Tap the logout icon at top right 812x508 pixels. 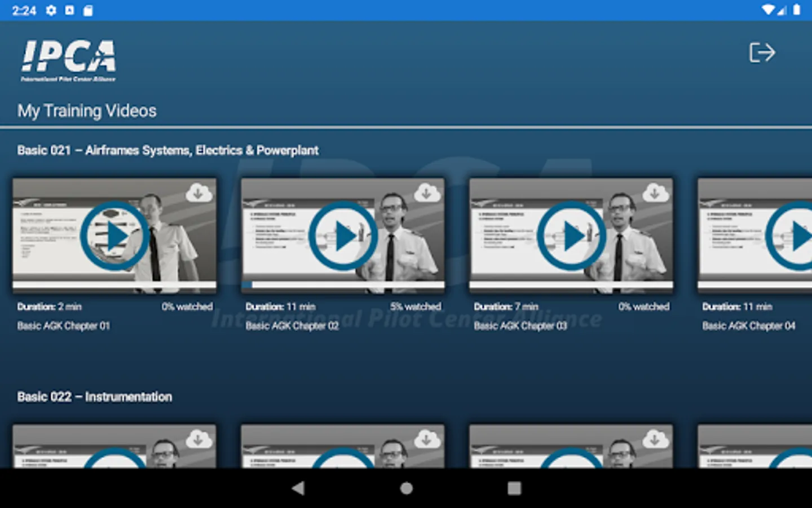coord(762,52)
